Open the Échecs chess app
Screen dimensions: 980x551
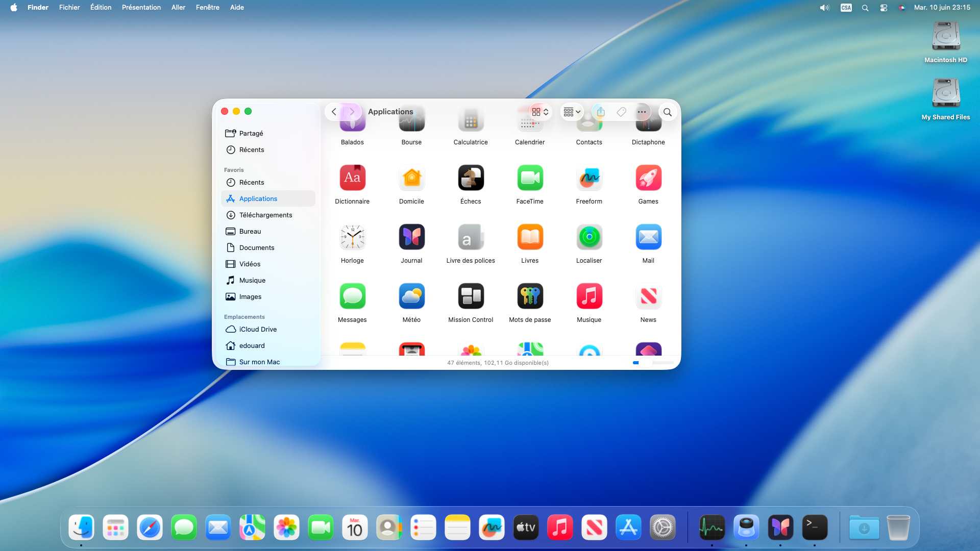coord(471,178)
